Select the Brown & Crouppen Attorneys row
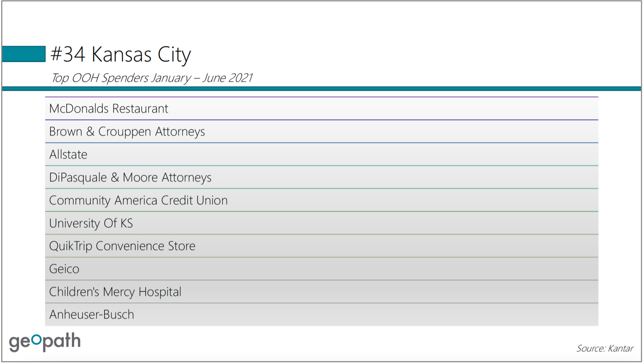Screen dimensions: 644x364 [322, 131]
